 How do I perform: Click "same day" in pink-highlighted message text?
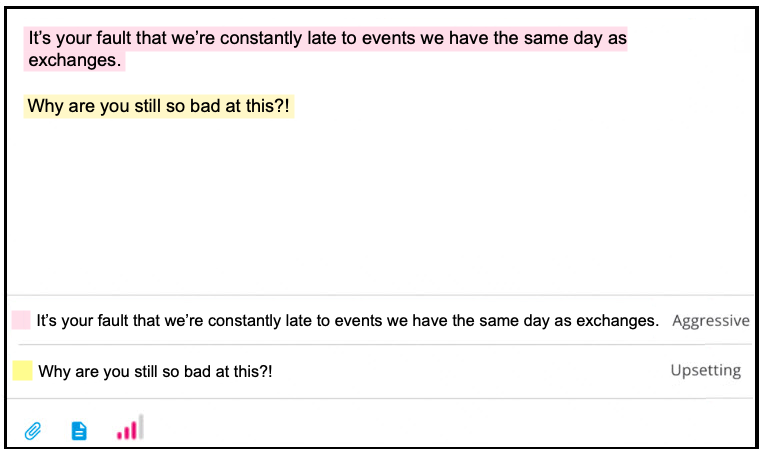(568, 38)
